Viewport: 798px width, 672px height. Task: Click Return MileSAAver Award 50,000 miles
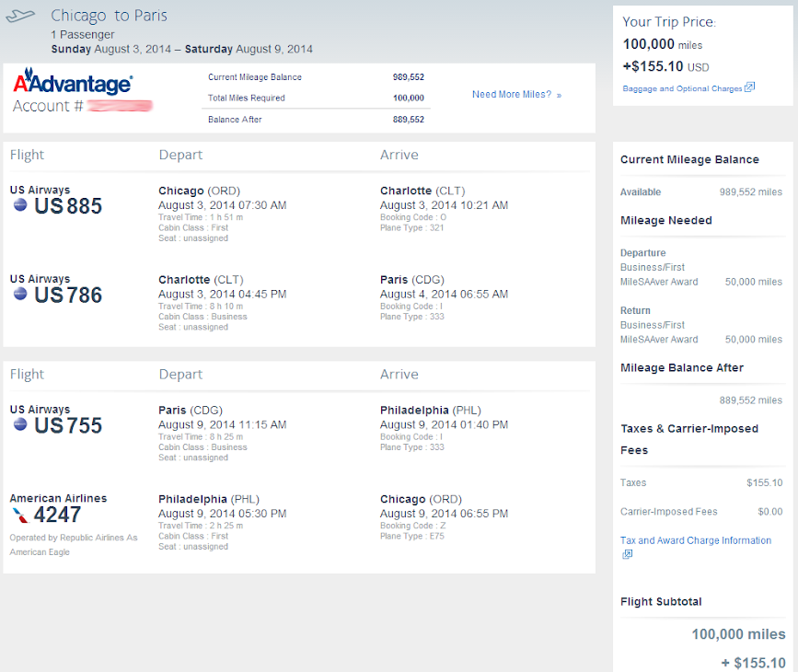[x=700, y=339]
